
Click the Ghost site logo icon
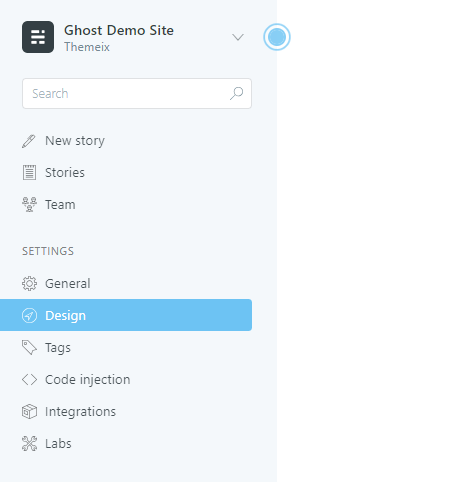point(38,37)
